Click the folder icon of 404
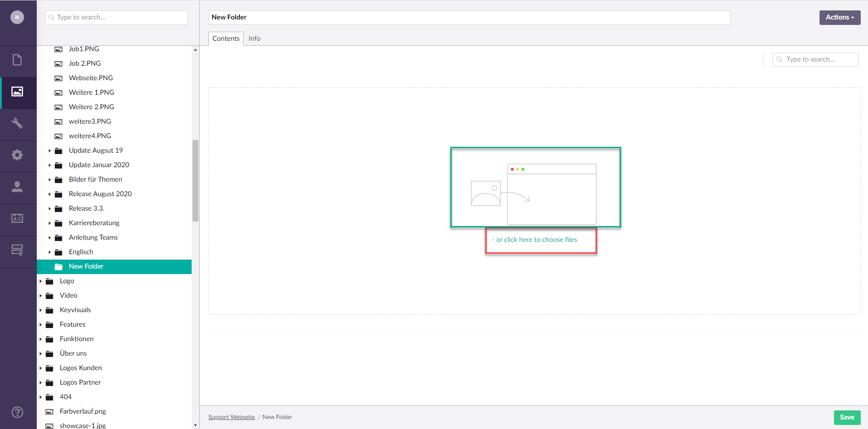This screenshot has width=868, height=429. tap(49, 397)
